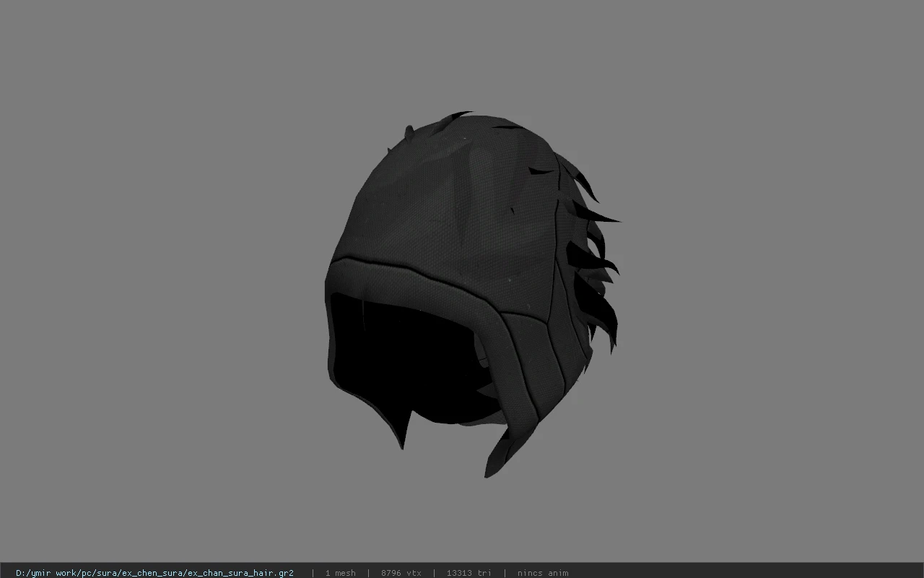Click the '13313 tri' triangle count
Image resolution: width=924 pixels, height=578 pixels.
pos(468,573)
